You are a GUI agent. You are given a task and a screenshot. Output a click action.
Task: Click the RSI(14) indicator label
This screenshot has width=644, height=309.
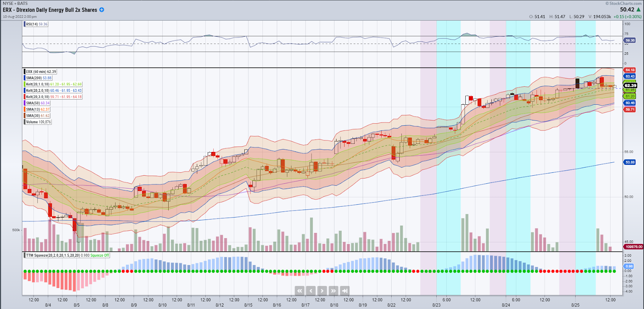point(37,24)
